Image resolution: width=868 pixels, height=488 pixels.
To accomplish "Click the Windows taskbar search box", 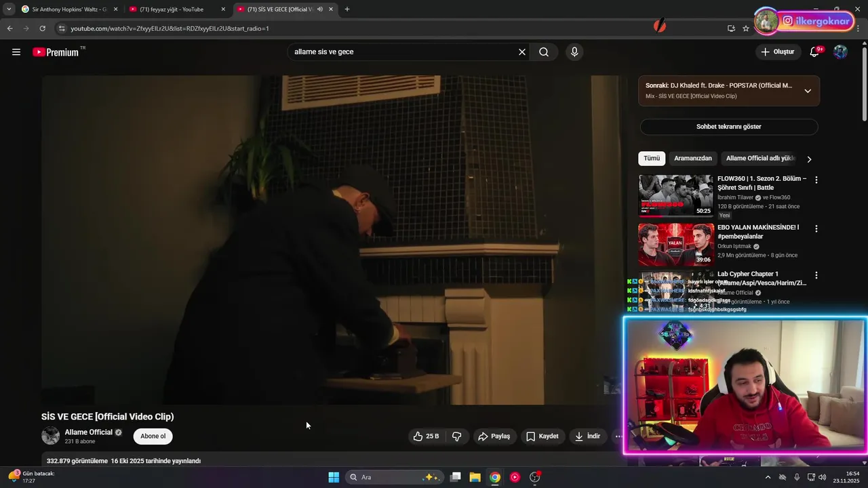I will 395,477.
